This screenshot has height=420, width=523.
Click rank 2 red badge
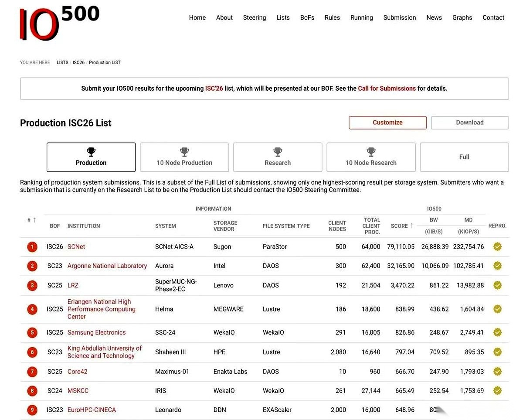point(32,266)
